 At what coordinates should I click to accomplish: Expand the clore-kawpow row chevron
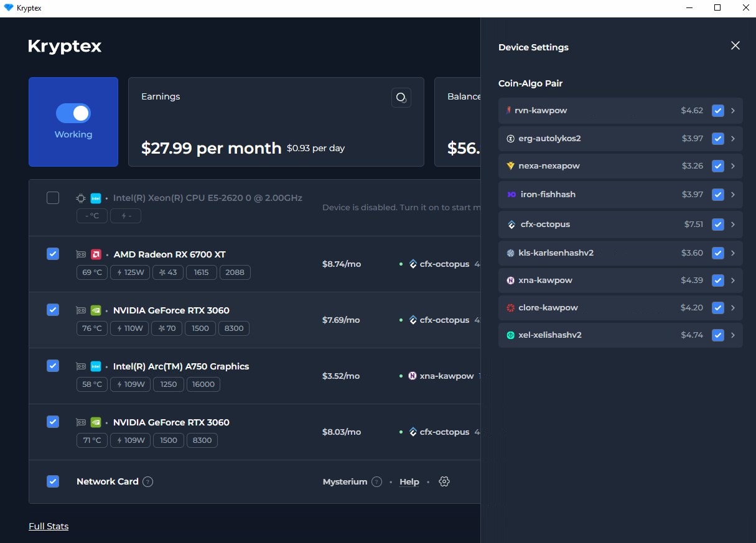733,308
